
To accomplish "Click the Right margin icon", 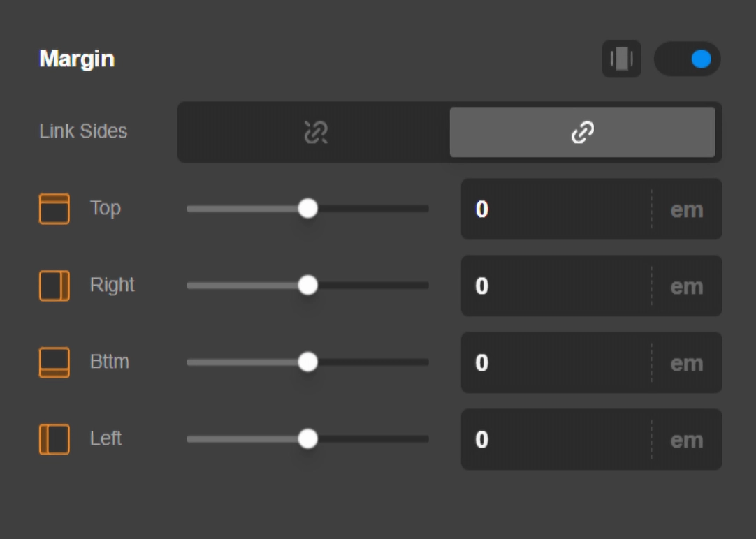I will (x=54, y=286).
